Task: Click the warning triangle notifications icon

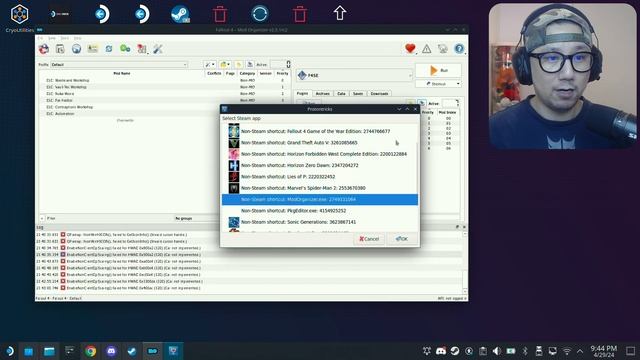Action: coord(427,49)
